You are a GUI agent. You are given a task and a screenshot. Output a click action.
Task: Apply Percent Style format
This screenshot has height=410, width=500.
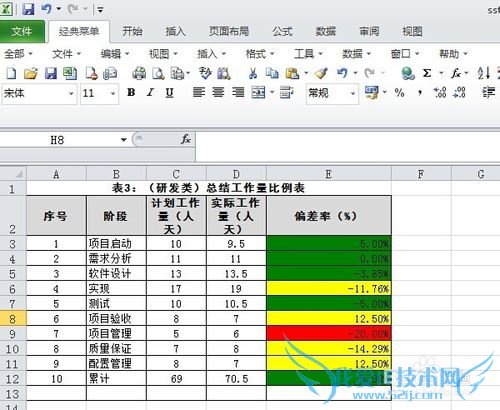coord(399,92)
